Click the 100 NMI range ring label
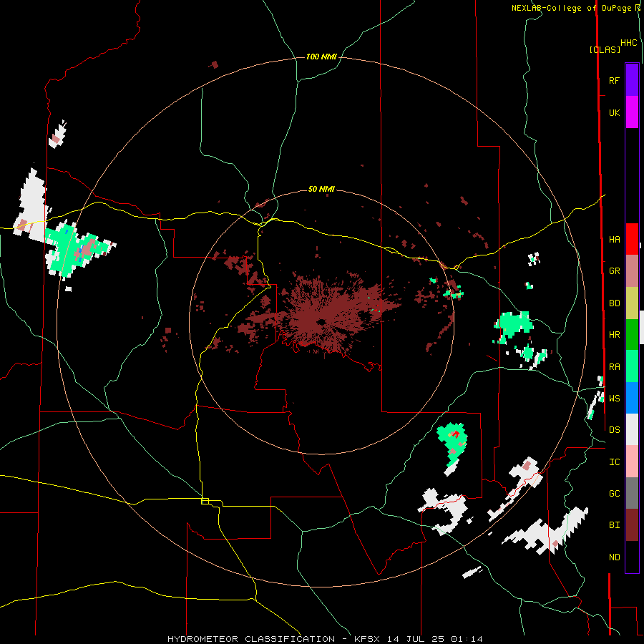The height and width of the screenshot is (644, 644). pos(321,57)
